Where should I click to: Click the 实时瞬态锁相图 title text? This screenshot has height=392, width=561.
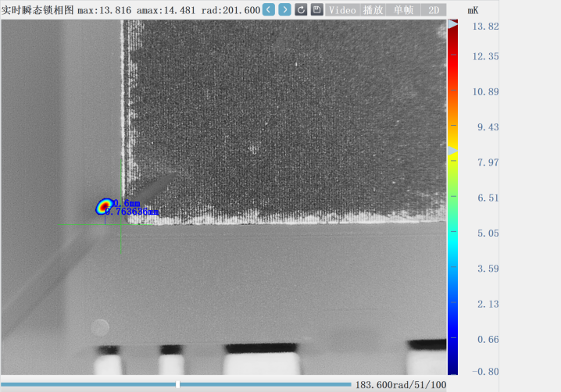[38, 10]
